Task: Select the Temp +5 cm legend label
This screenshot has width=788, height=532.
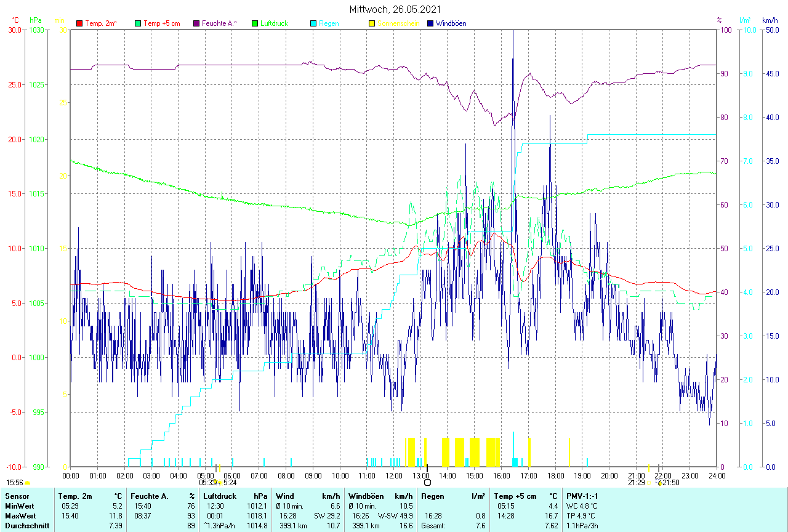Action: tap(162, 23)
